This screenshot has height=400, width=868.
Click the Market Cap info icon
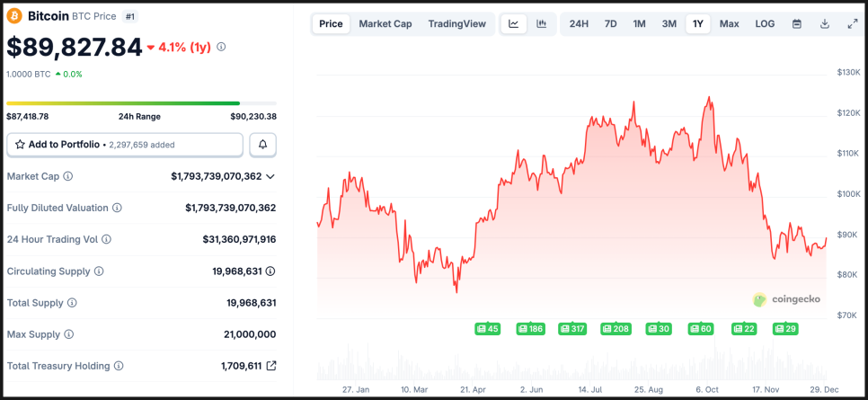coord(68,176)
